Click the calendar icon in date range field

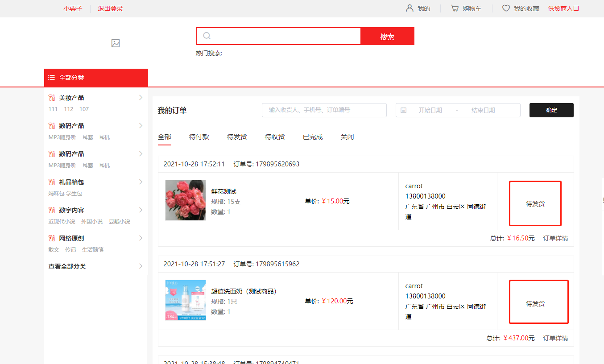point(404,110)
